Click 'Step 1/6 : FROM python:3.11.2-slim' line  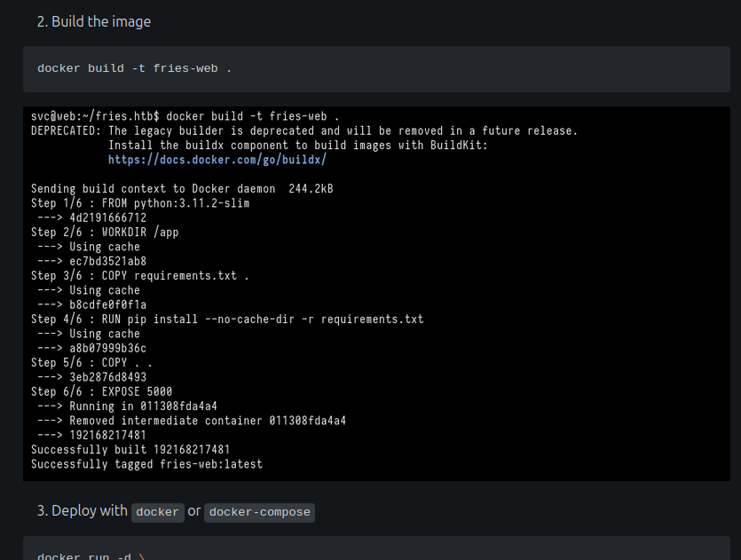click(140, 203)
